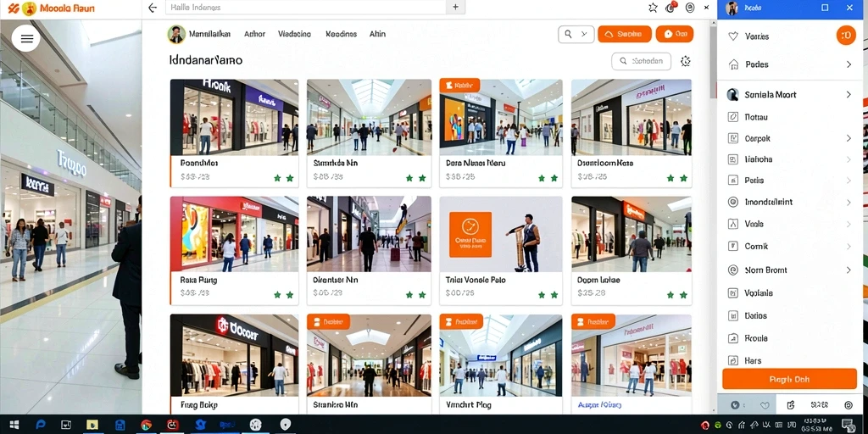Open the Samrkda Nin mall thumbnail

[x=370, y=117]
